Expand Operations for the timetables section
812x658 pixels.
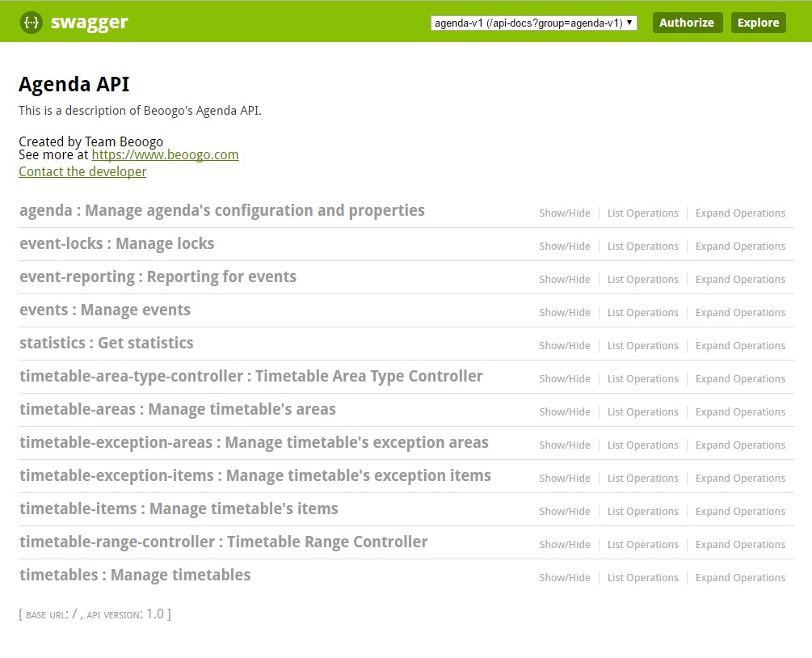(x=741, y=578)
